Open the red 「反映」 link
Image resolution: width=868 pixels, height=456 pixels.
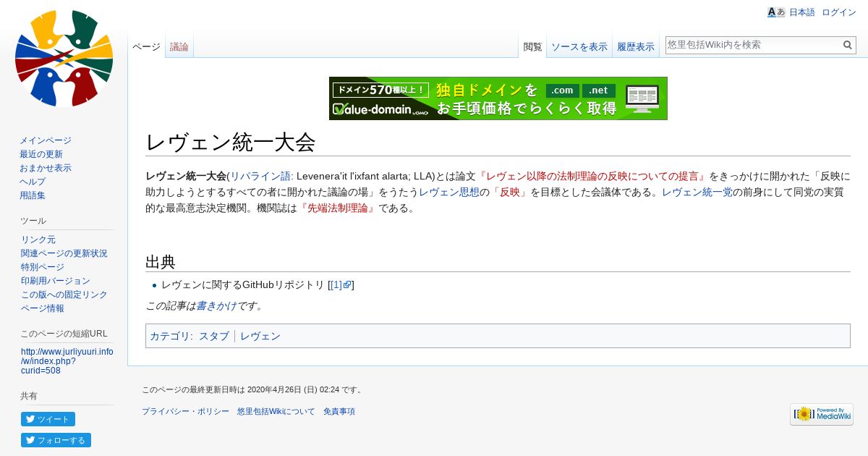[x=510, y=192]
